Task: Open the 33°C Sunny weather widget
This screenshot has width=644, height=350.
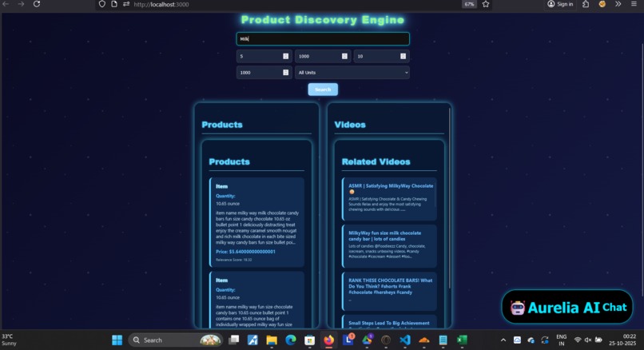Action: pos(9,340)
